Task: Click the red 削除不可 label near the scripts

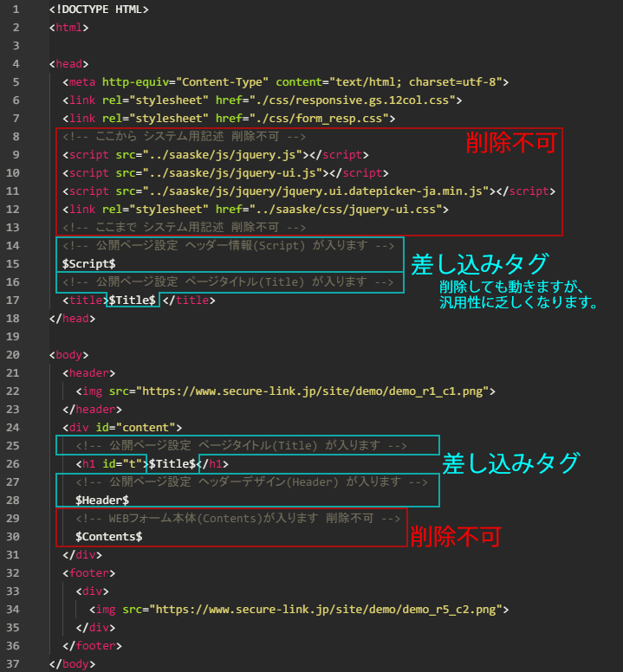Action: [509, 143]
